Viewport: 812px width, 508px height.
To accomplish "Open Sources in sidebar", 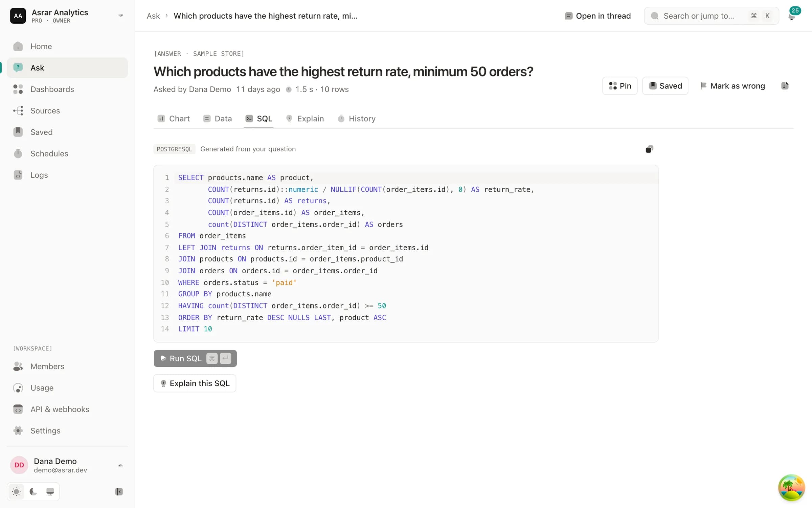I will [67, 111].
